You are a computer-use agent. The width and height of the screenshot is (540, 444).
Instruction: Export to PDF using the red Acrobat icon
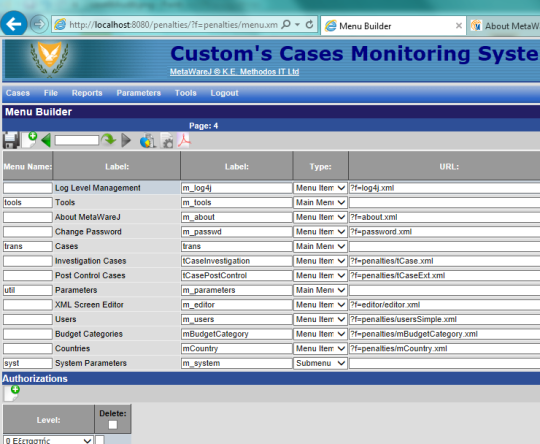click(x=184, y=140)
